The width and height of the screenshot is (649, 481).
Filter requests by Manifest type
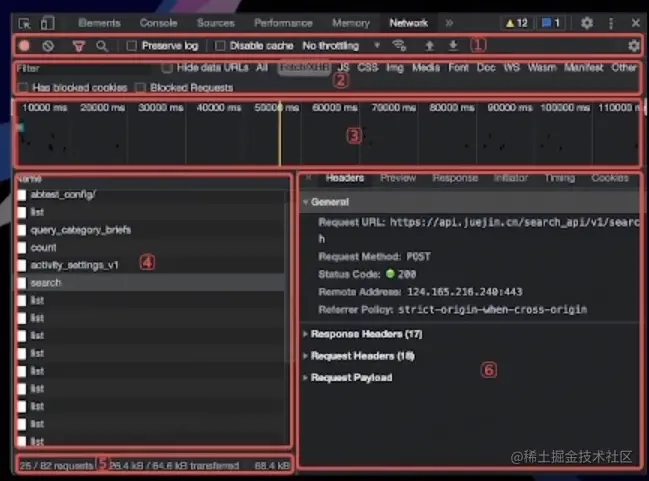[584, 67]
